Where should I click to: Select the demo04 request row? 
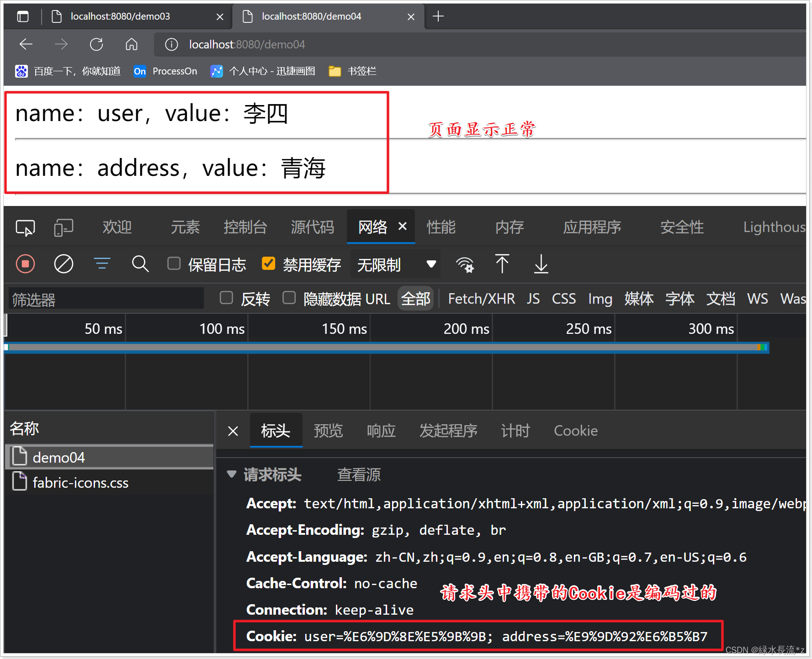109,457
